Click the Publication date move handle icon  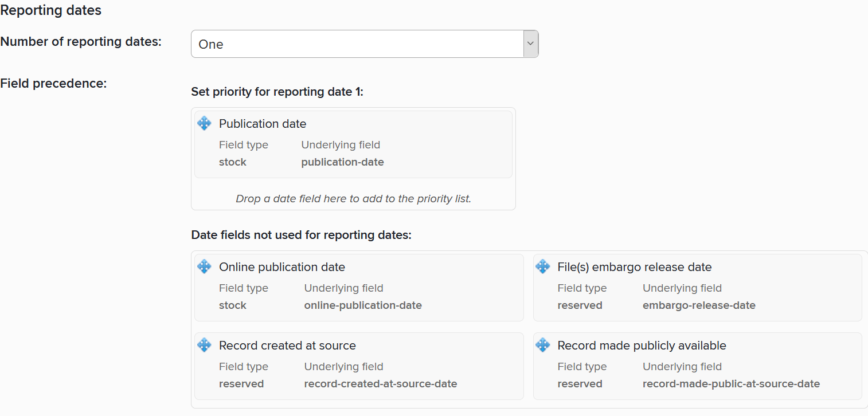point(204,123)
